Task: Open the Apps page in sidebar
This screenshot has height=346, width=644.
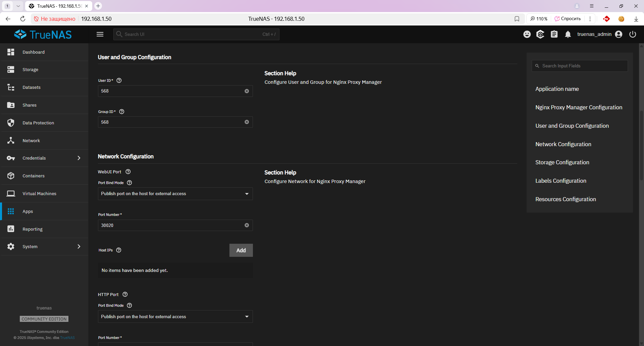Action: point(28,212)
